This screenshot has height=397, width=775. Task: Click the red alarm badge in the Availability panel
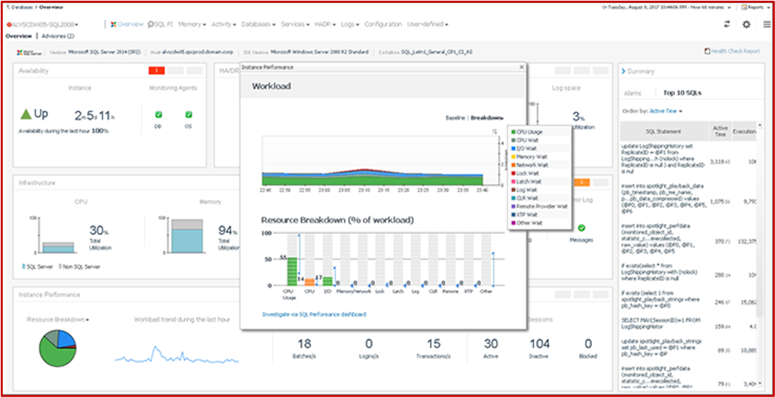pyautogui.click(x=156, y=71)
